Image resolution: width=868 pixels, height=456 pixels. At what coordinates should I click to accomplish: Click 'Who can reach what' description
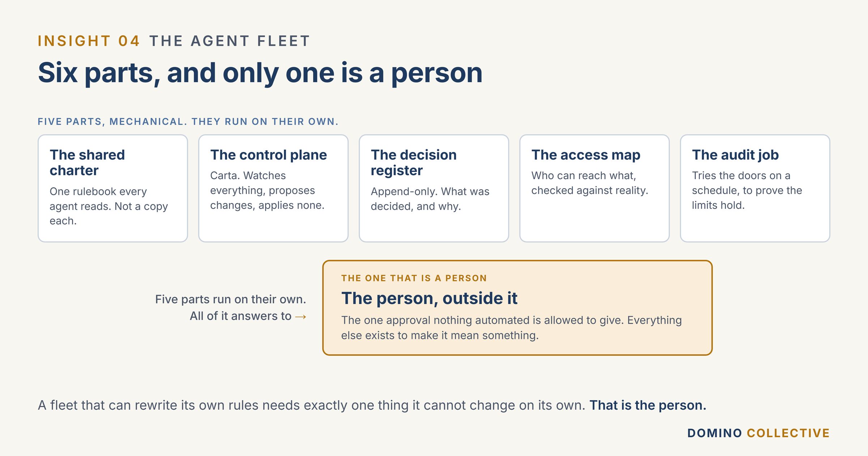click(x=590, y=183)
